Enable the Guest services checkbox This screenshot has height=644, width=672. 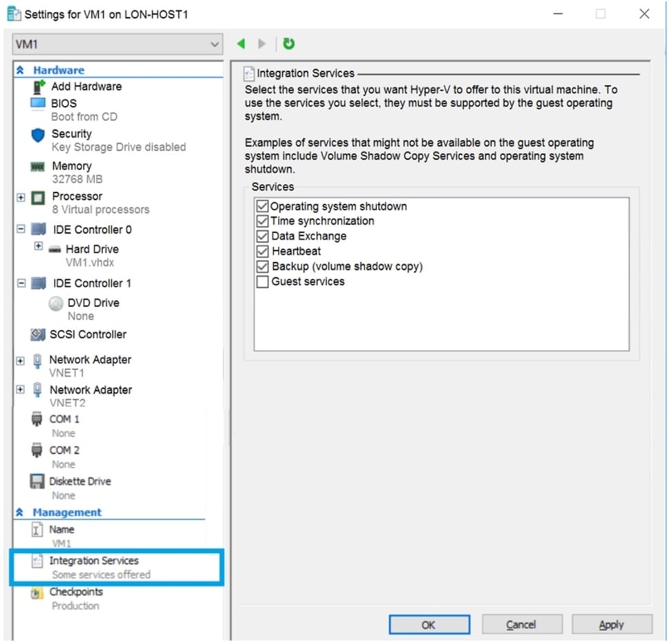(x=262, y=281)
